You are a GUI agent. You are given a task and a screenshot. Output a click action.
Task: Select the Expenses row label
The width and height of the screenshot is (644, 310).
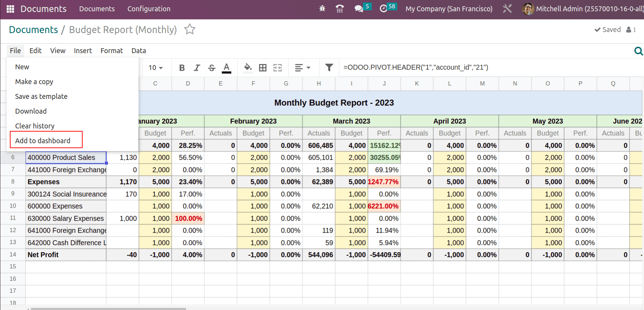[x=66, y=182]
